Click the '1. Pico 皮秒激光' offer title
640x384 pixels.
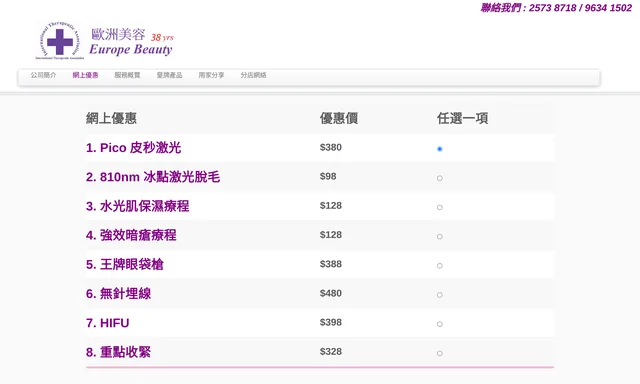(133, 148)
